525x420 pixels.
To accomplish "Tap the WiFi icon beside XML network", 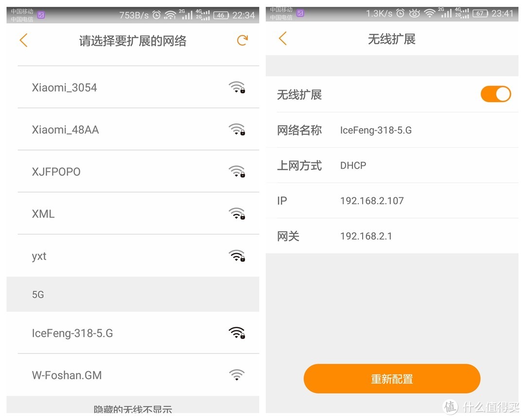I will pos(237,214).
